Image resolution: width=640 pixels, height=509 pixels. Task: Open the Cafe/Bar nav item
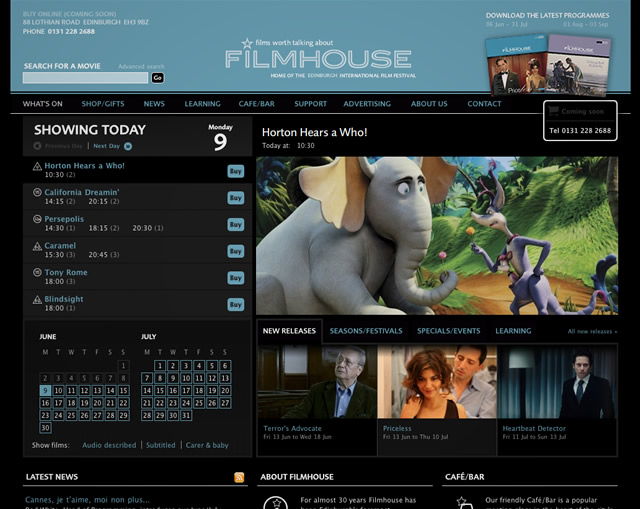[257, 104]
